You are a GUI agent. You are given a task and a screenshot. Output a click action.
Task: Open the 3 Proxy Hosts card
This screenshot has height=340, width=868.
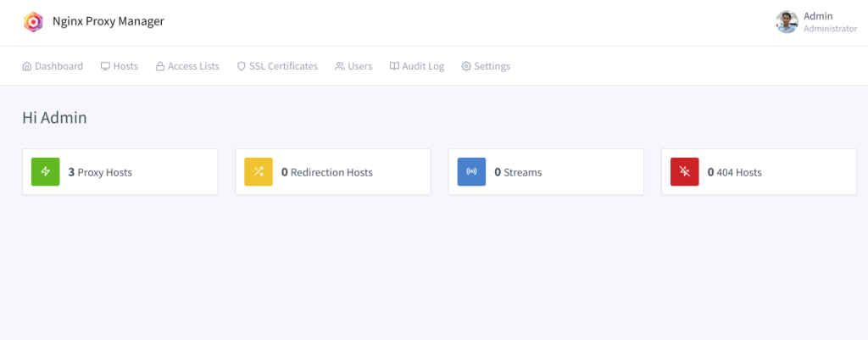pos(120,172)
